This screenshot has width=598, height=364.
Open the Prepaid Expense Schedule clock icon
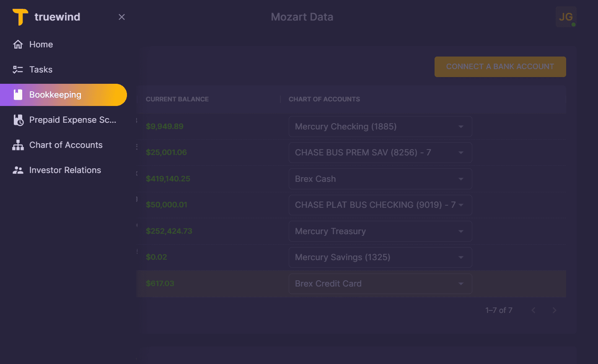point(18,120)
